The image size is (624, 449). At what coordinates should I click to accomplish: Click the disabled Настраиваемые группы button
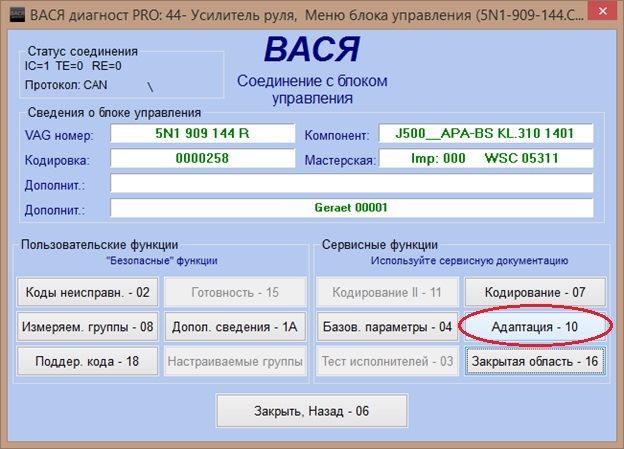click(x=235, y=361)
